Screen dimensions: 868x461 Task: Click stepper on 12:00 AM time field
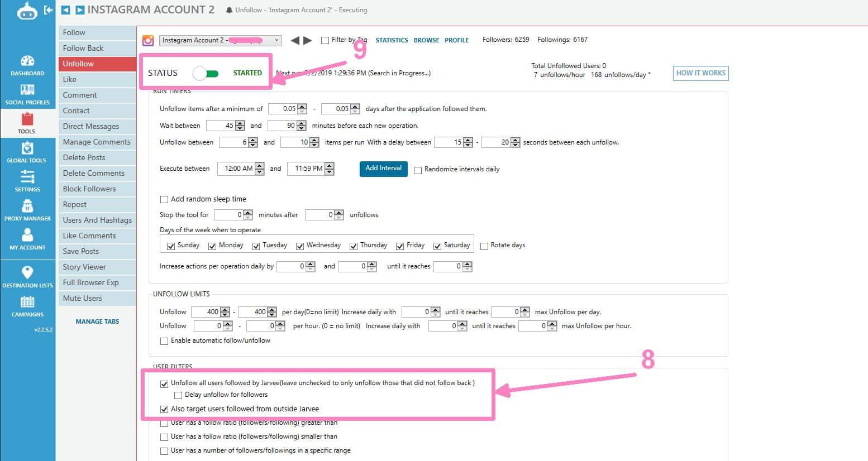[x=259, y=169]
